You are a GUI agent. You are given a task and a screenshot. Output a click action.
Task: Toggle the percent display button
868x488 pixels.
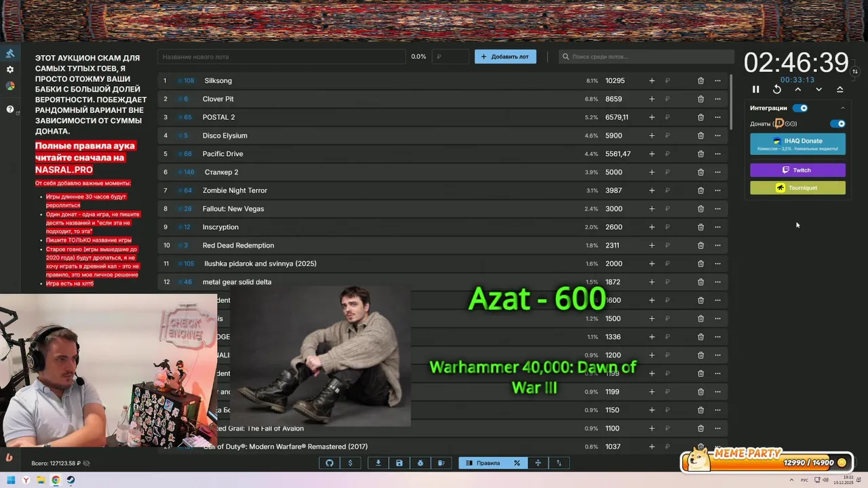tap(517, 463)
